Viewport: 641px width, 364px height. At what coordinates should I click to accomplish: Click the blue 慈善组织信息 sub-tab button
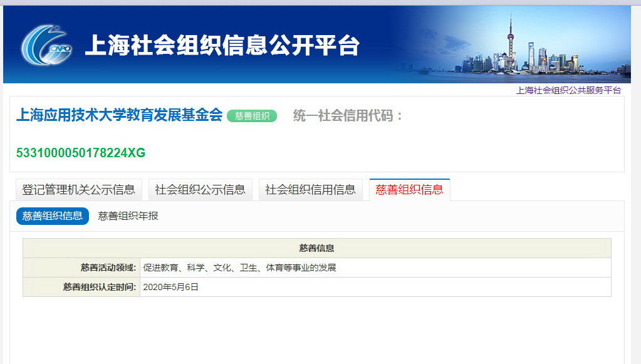53,216
